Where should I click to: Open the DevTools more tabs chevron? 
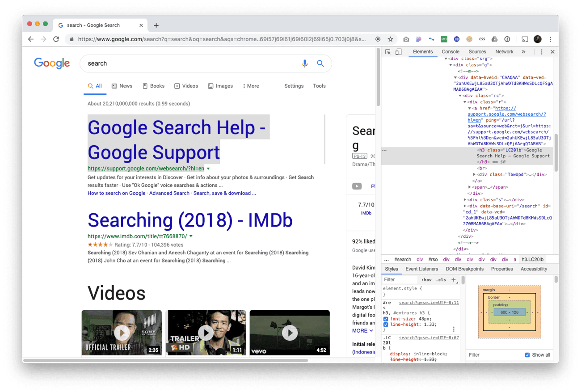[x=523, y=52]
